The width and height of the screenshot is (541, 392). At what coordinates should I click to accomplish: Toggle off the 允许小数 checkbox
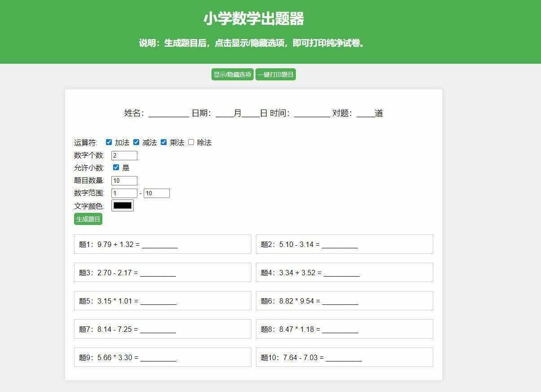116,167
